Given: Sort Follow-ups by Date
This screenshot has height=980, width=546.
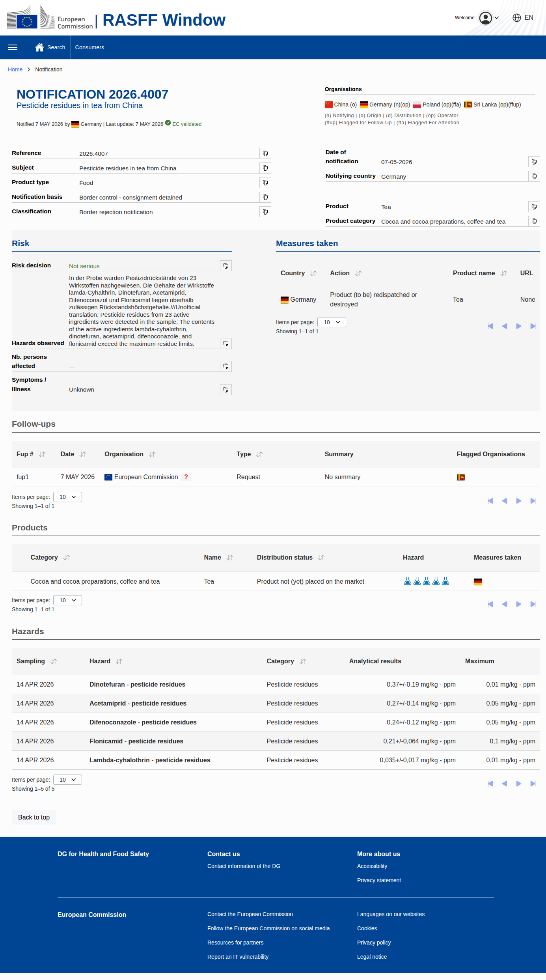Looking at the screenshot, I should click(x=83, y=454).
